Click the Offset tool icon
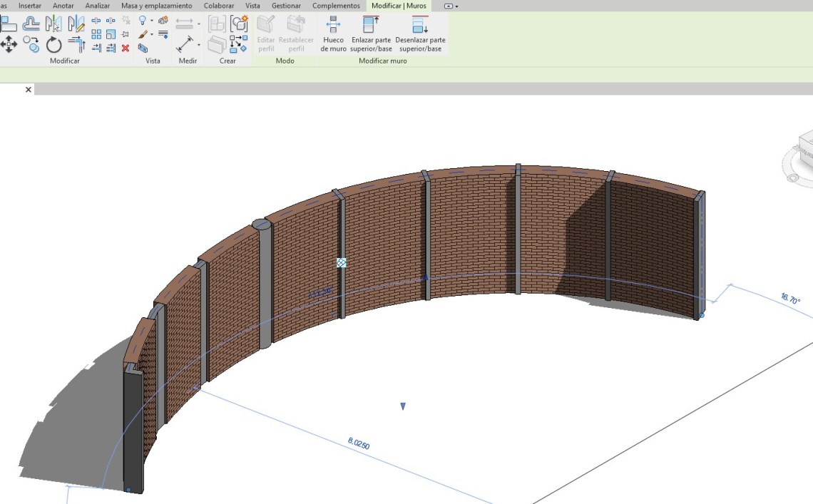Screen dimensions: 813x504 click(x=31, y=24)
